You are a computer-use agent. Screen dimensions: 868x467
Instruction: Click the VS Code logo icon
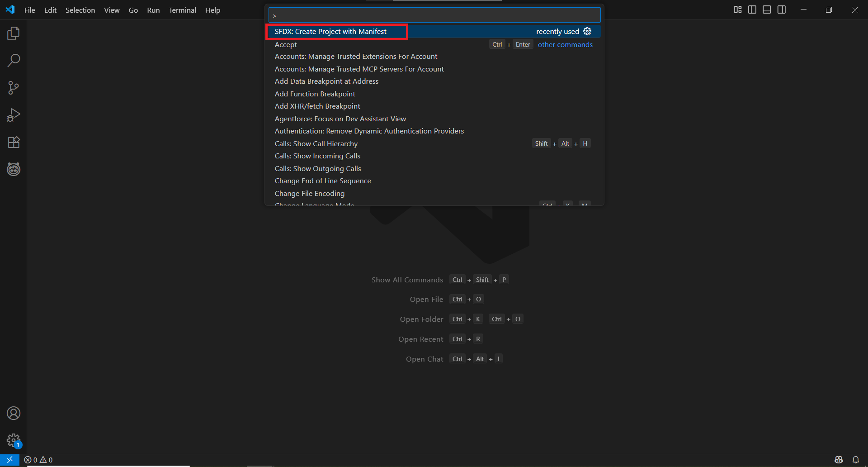[x=10, y=10]
